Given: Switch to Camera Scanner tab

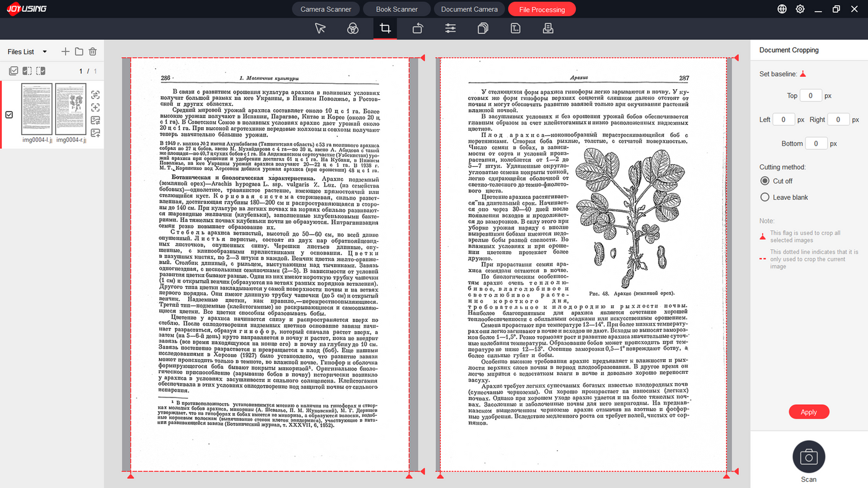Looking at the screenshot, I should click(x=325, y=9).
